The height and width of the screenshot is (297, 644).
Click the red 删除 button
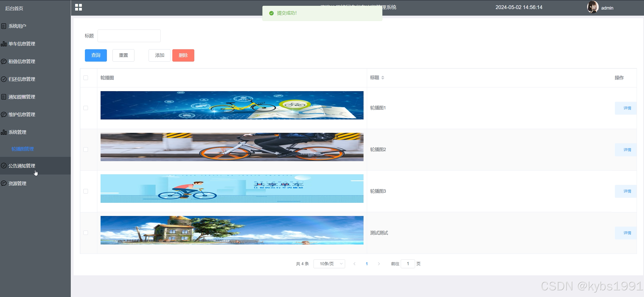[x=183, y=55]
